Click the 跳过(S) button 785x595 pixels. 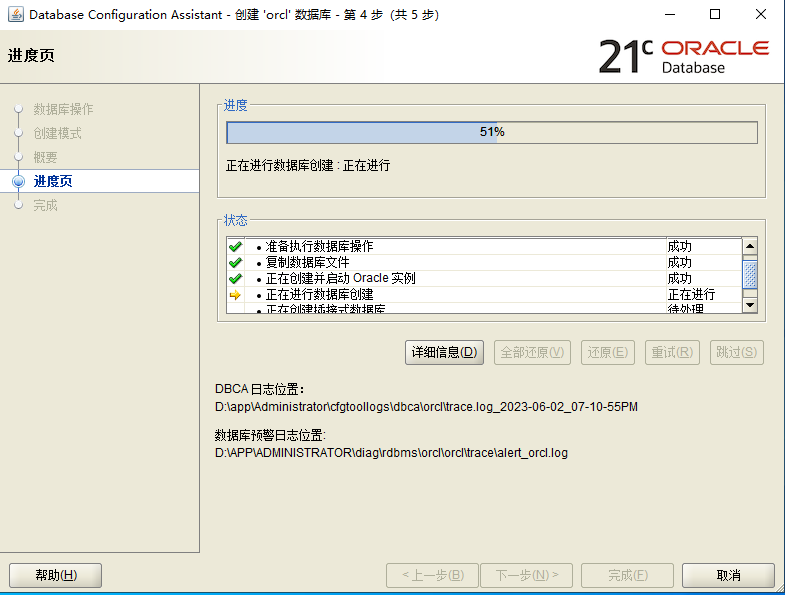pos(736,353)
